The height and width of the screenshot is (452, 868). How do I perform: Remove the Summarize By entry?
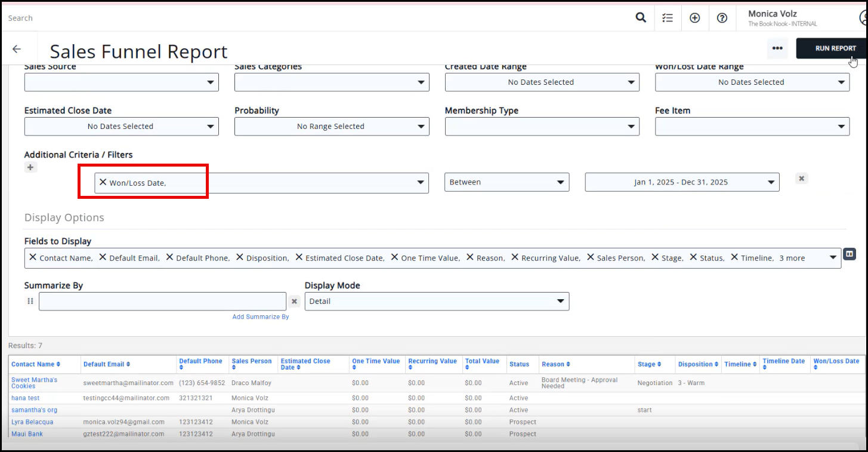pyautogui.click(x=294, y=302)
